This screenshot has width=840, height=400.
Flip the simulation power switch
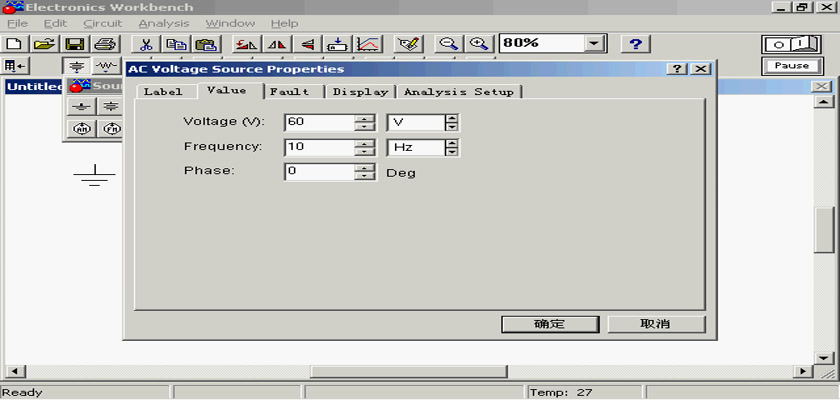(x=791, y=44)
